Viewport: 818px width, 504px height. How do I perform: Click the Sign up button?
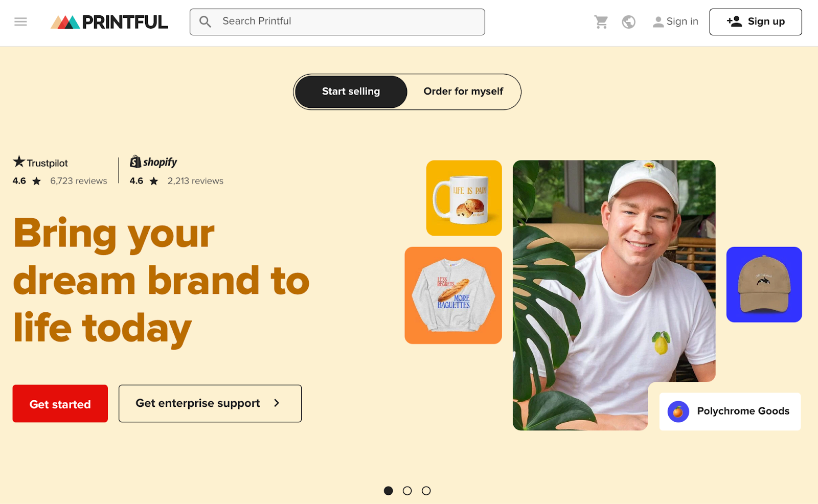point(755,22)
